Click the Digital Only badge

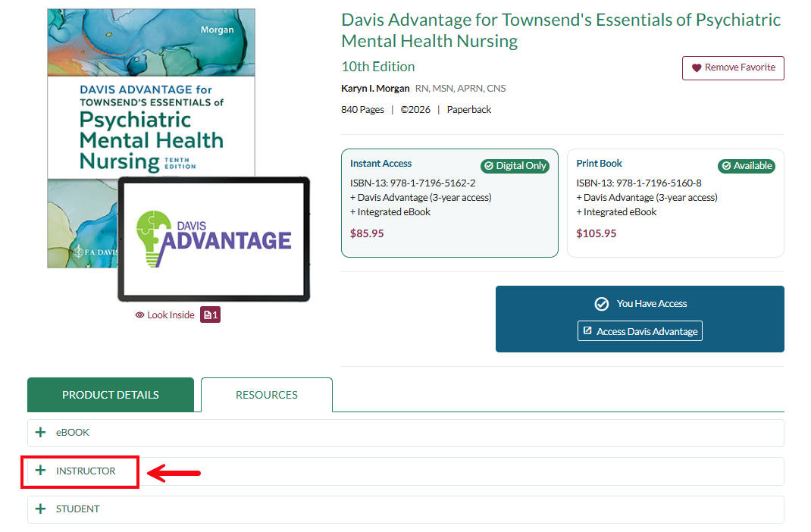pos(515,166)
